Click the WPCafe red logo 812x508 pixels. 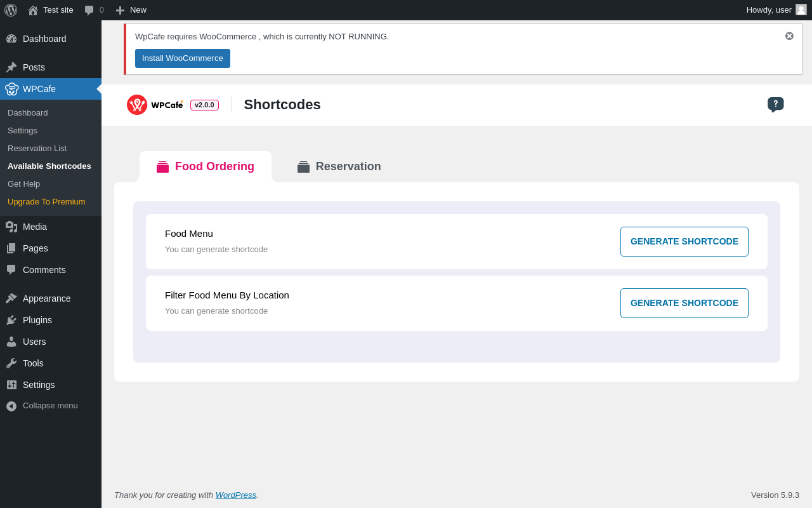[137, 105]
